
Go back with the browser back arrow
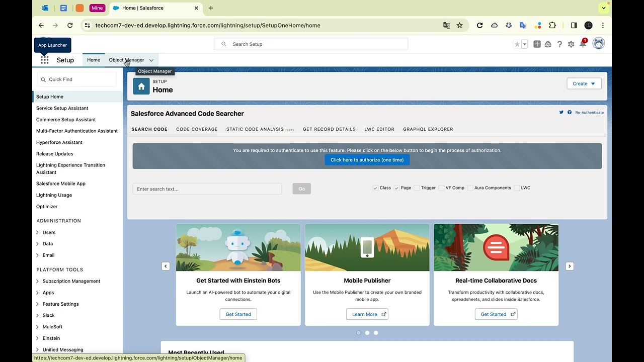(x=41, y=25)
